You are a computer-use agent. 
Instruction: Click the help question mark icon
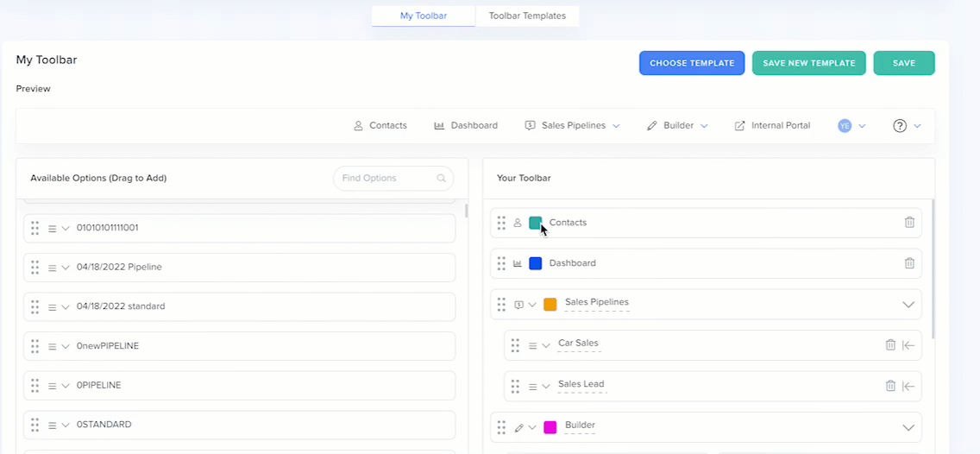[x=900, y=126]
